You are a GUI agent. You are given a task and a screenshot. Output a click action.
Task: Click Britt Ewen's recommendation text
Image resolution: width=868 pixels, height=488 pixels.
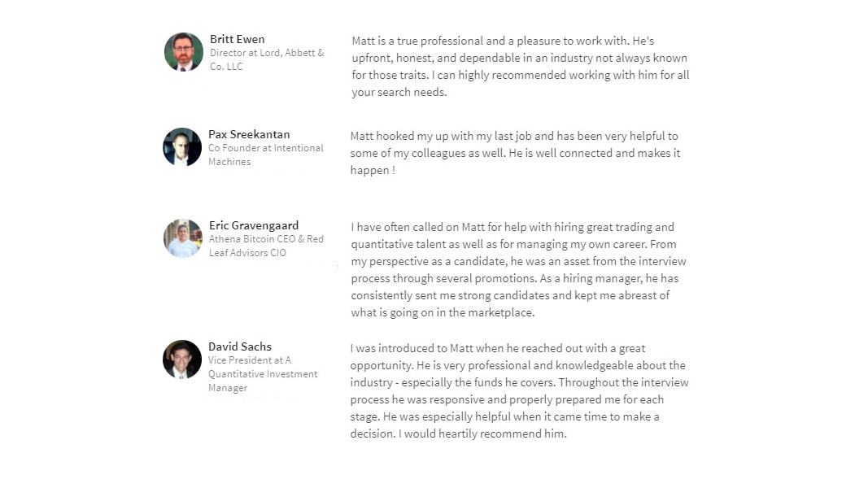pos(521,67)
